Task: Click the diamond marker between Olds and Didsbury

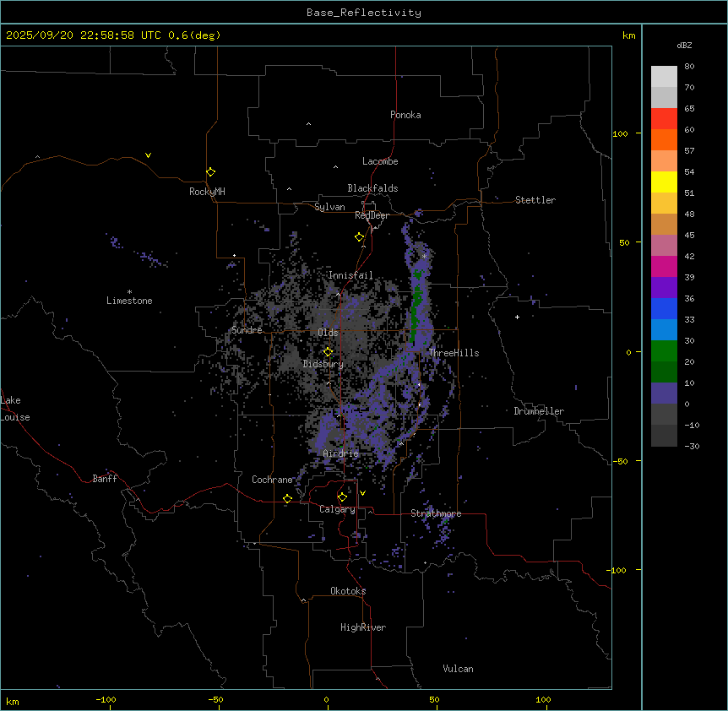Action: click(x=328, y=351)
